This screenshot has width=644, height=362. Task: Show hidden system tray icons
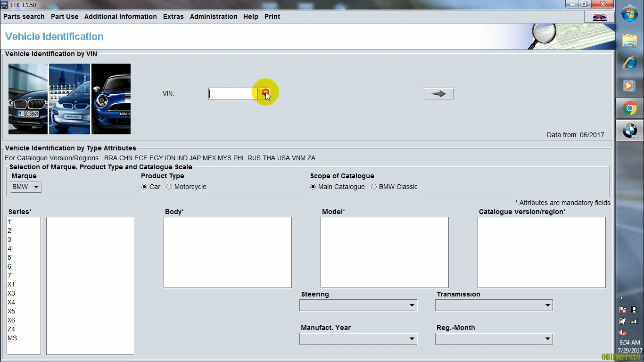621,298
